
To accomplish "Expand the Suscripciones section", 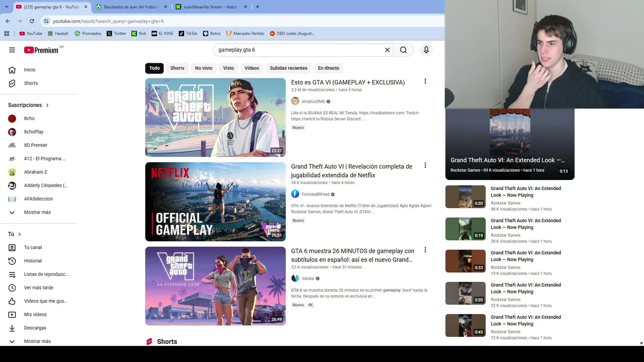I will coord(28,105).
